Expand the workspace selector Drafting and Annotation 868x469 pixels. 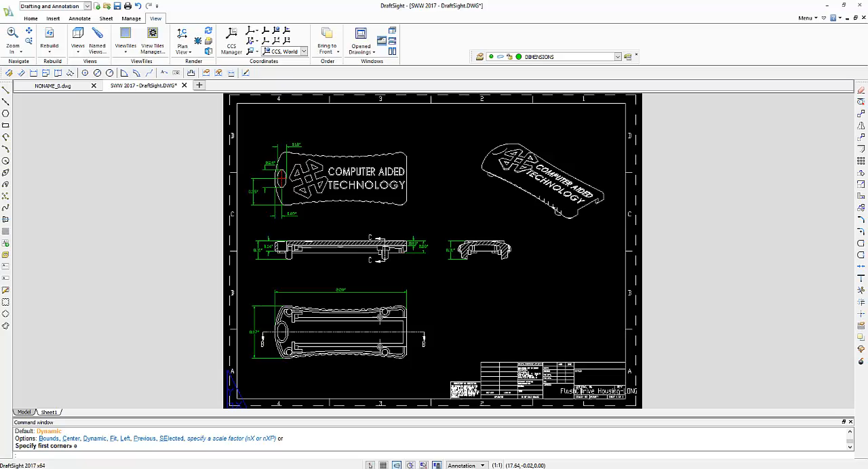pyautogui.click(x=87, y=6)
